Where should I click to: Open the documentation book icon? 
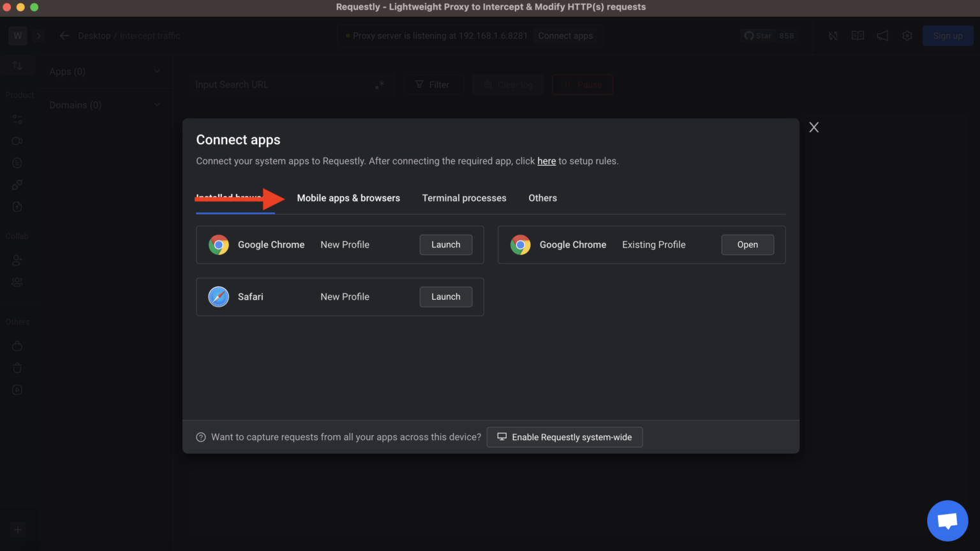point(857,36)
